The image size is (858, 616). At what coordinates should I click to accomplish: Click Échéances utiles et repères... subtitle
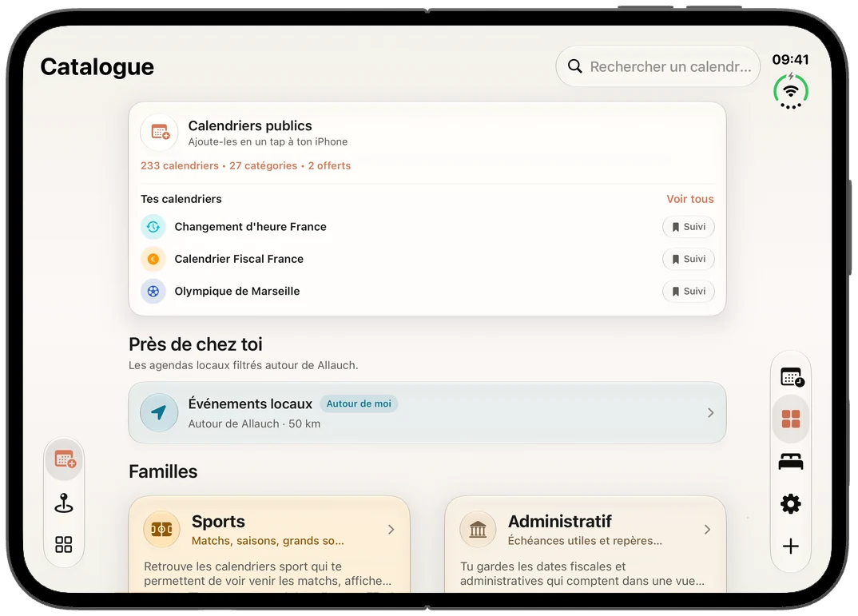(x=585, y=541)
